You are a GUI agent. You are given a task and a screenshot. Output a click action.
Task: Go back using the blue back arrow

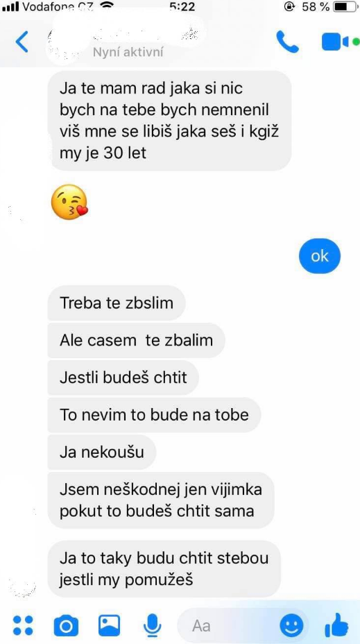pyautogui.click(x=22, y=42)
